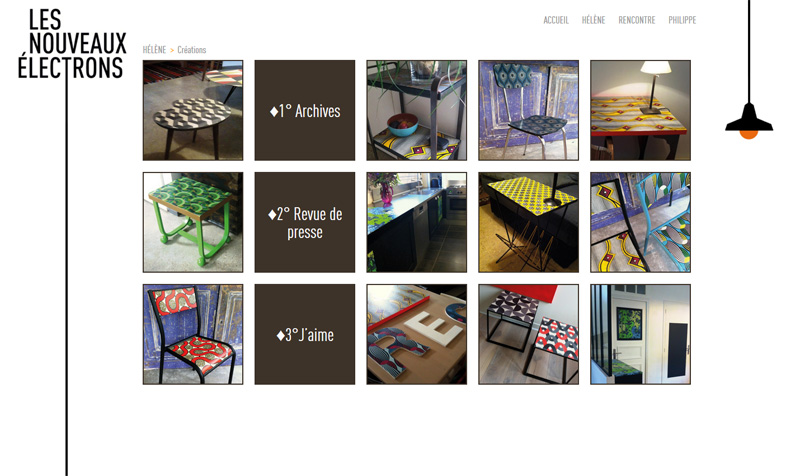Viewport: 800px width, 476px height.
Task: View the green stool thumbnail
Action: pyautogui.click(x=193, y=222)
